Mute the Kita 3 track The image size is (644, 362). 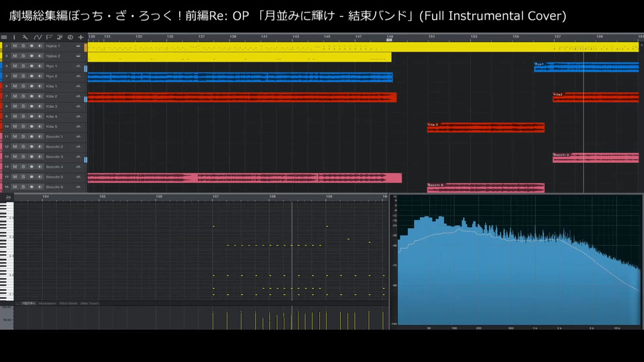(15, 107)
